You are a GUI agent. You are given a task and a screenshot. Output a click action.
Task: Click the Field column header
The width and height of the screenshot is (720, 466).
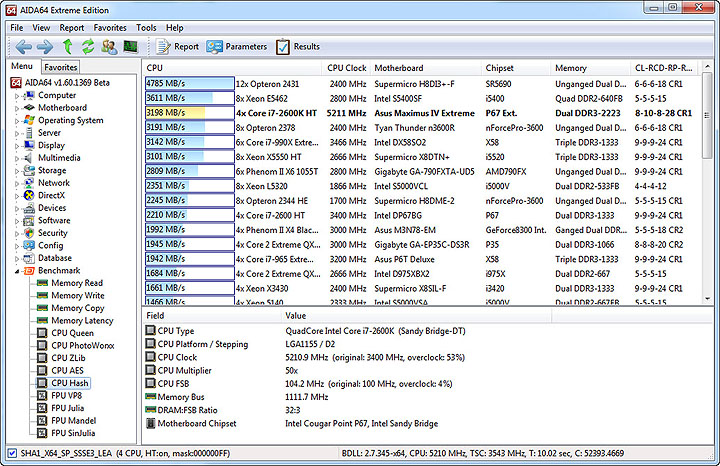click(x=212, y=315)
